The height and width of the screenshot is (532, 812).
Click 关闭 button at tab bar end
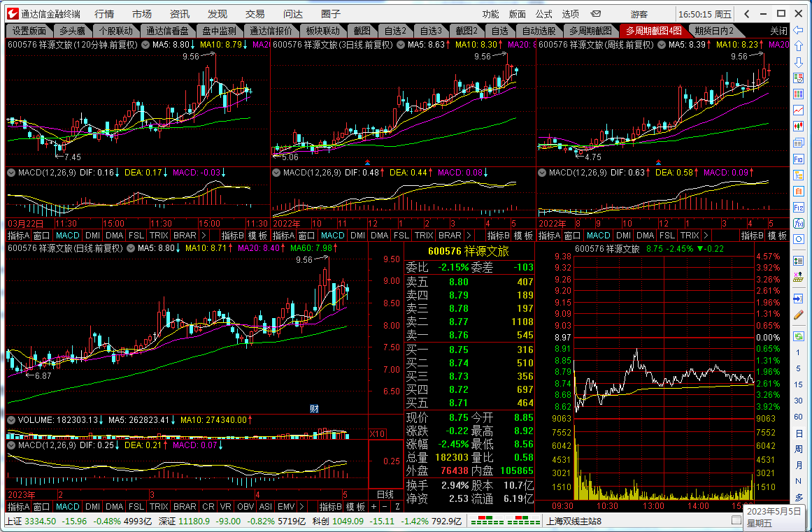(778, 31)
